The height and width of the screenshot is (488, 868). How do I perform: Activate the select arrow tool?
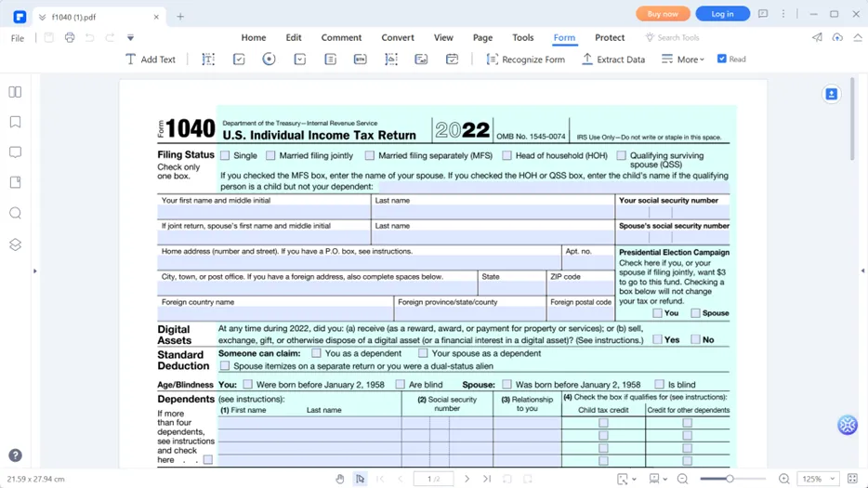360,479
